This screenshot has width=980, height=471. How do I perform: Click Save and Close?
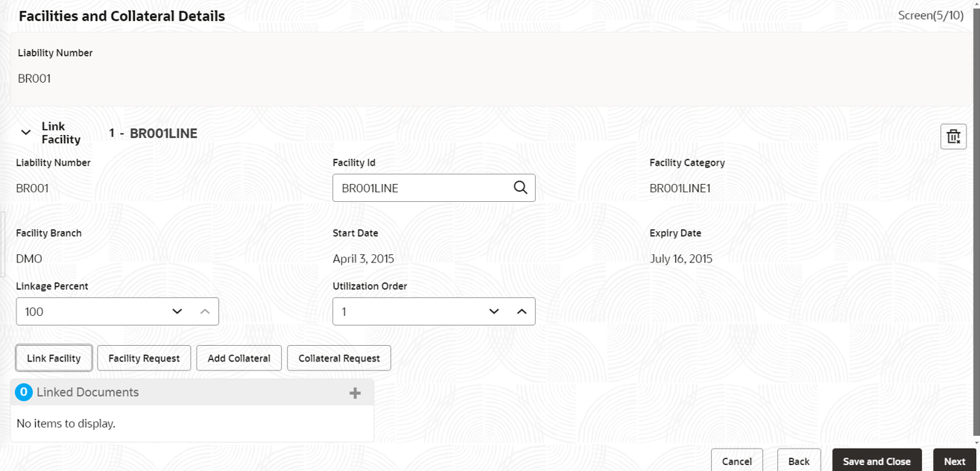(876, 461)
